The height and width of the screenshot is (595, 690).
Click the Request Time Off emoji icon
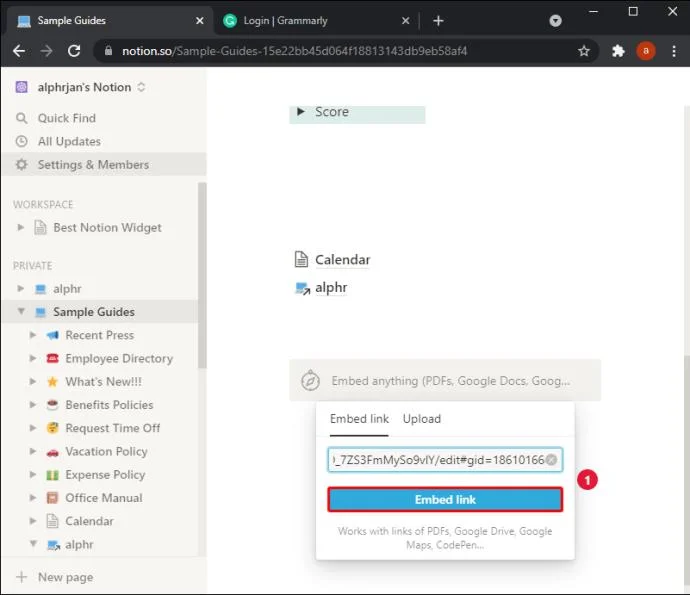[52, 428]
